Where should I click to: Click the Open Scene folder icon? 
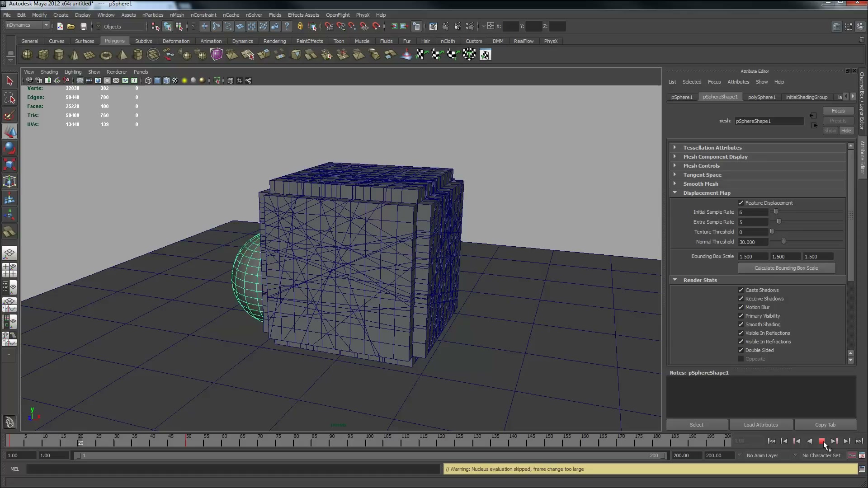click(x=71, y=27)
